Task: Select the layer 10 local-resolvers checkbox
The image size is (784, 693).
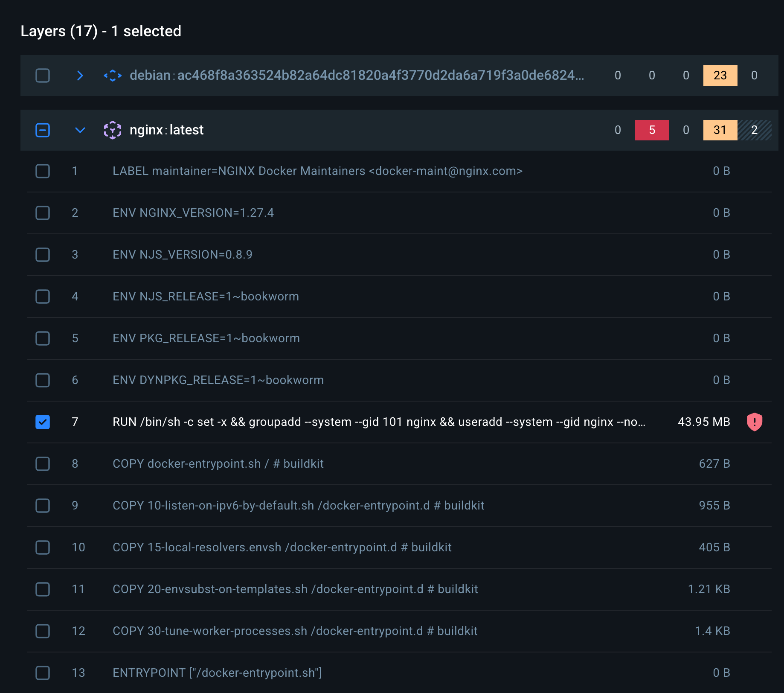Action: (x=43, y=547)
